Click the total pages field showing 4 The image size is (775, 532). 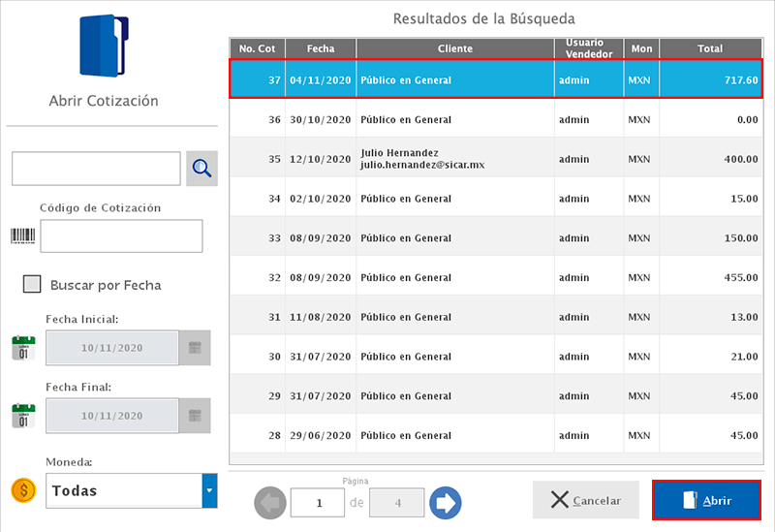point(397,503)
